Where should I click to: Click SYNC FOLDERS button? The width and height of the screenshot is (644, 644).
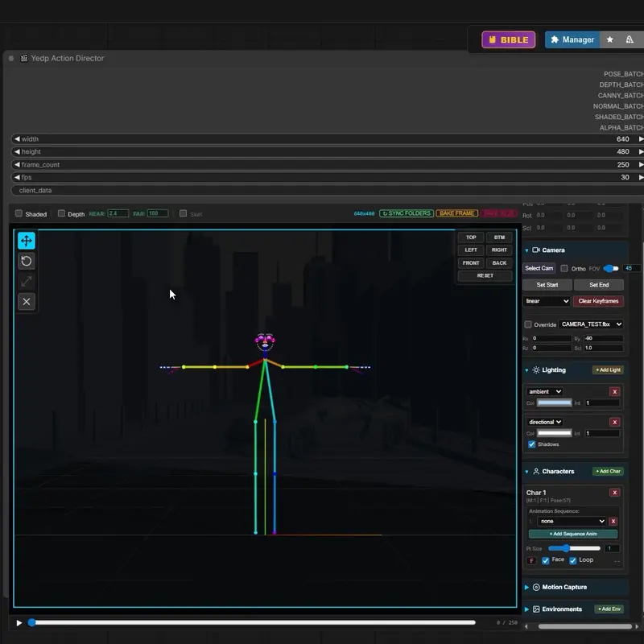click(x=407, y=213)
